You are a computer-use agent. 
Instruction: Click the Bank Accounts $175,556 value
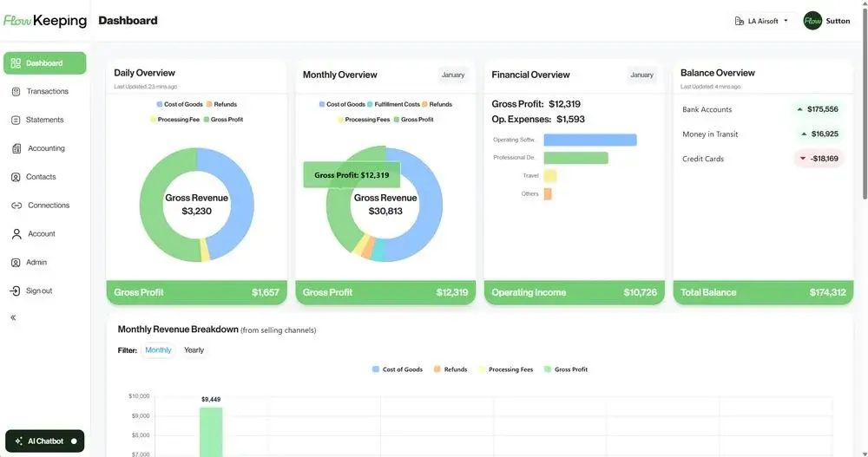click(822, 109)
